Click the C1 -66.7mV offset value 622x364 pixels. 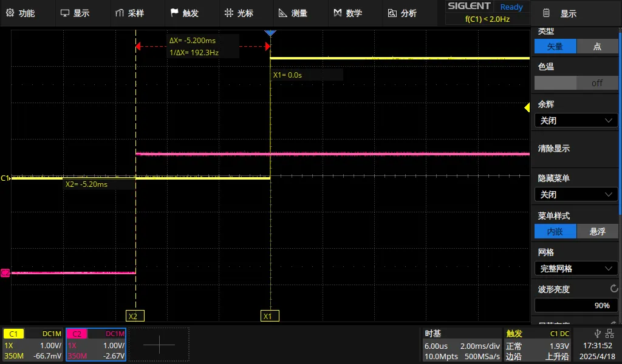47,356
